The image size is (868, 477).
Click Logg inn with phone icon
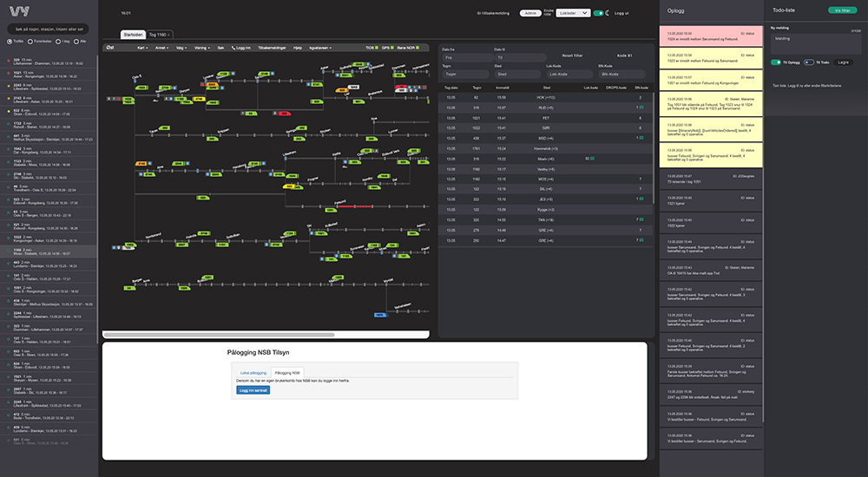(240, 49)
